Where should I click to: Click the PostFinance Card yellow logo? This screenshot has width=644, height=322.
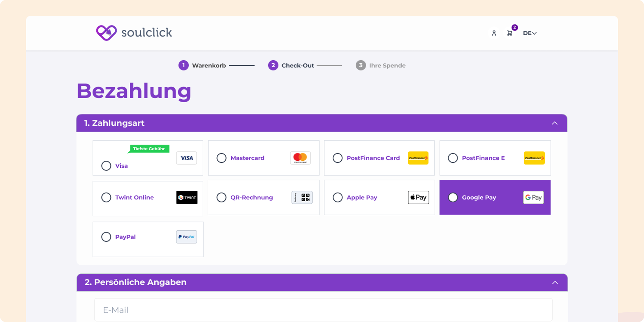418,158
